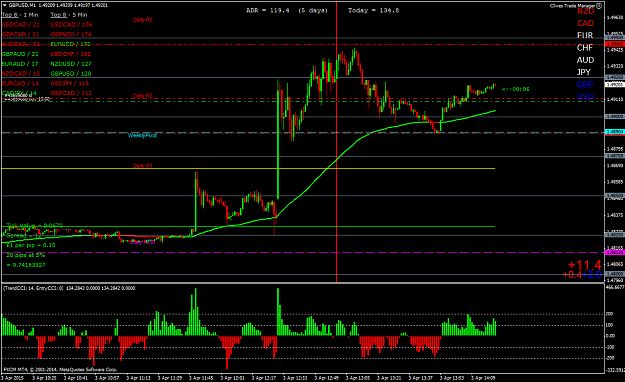Click the large red '+11.4' profit readout
The width and height of the screenshot is (625, 382).
584,265
